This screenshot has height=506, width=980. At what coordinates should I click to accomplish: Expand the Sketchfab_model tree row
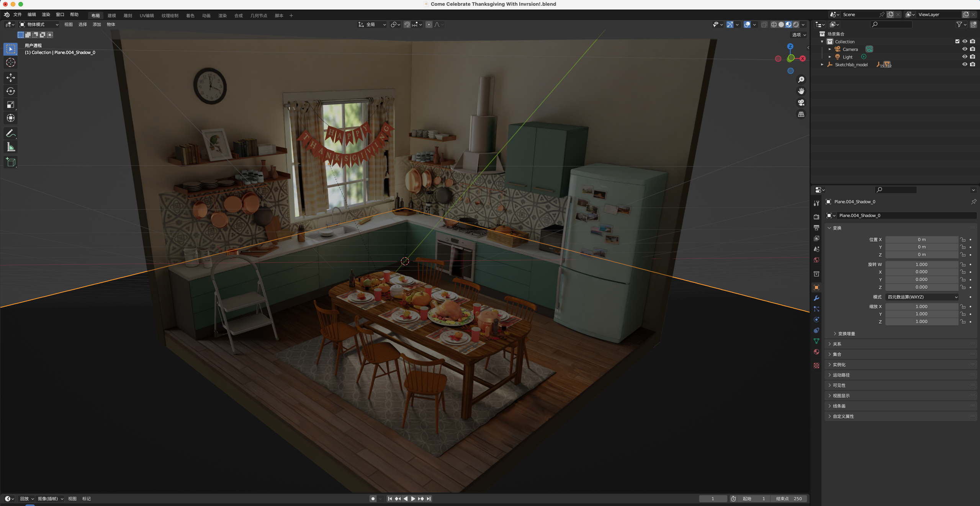(x=822, y=65)
